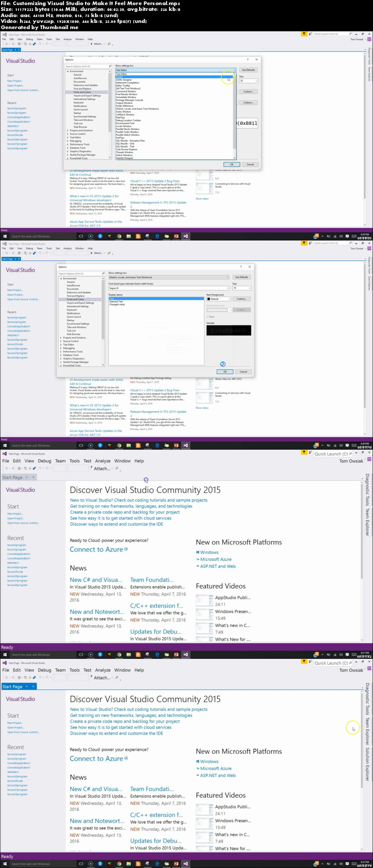Click the AppStudio video thumbnail in bottom frame

click(x=204, y=809)
